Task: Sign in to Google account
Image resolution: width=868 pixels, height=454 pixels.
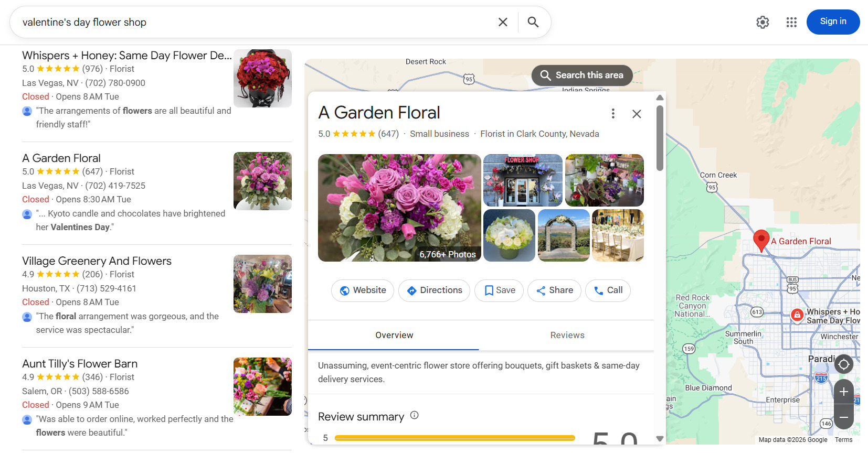Action: pos(833,21)
